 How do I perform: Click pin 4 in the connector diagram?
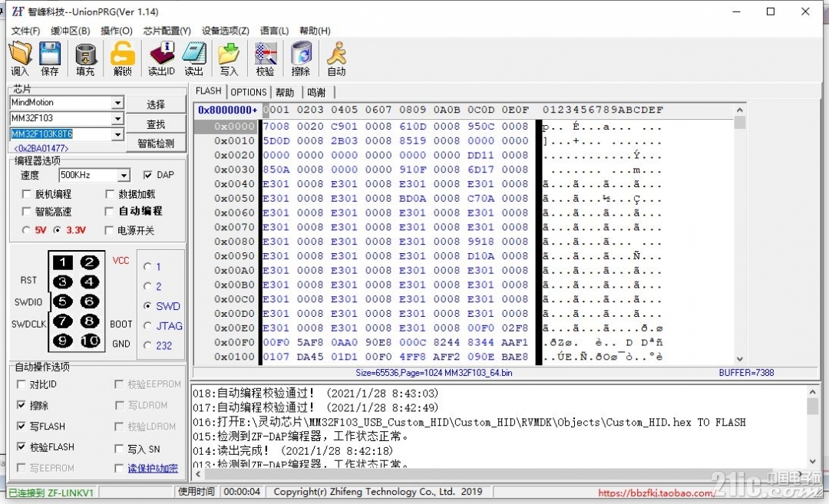click(89, 282)
